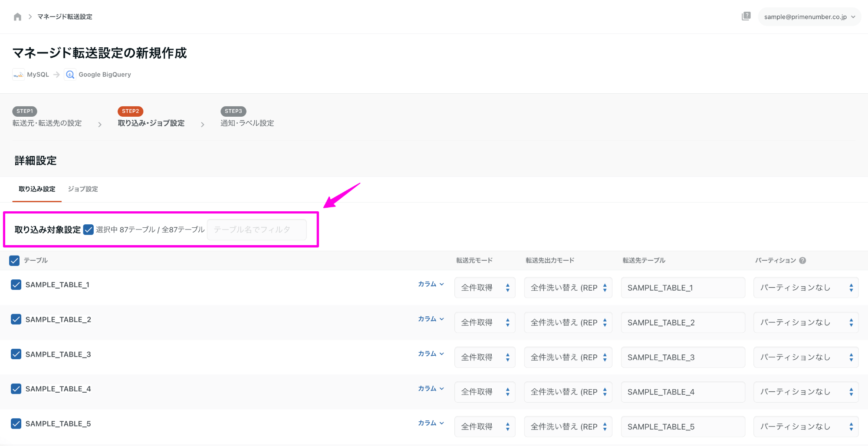
Task: Open パーティション dropdown for SAMPLE_TABLE_3
Action: (x=806, y=357)
